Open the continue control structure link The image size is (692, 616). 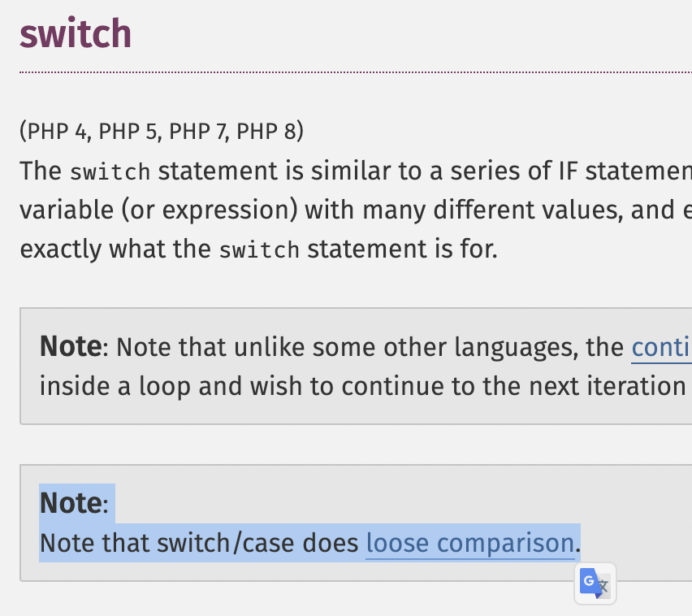click(x=662, y=346)
